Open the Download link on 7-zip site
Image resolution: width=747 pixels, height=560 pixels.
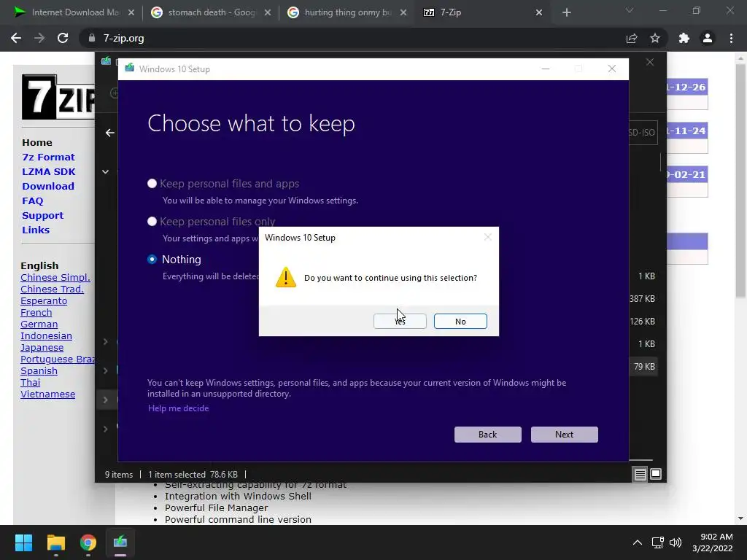48,186
